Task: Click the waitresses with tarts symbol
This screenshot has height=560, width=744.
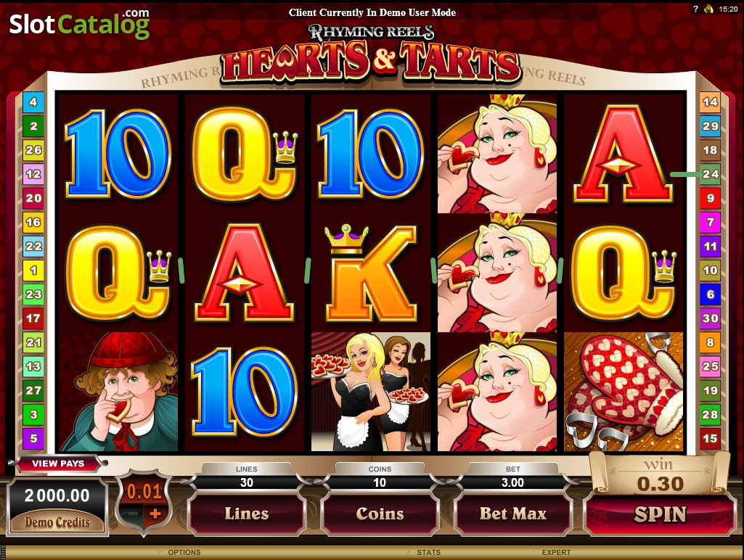Action: pyautogui.click(x=371, y=392)
